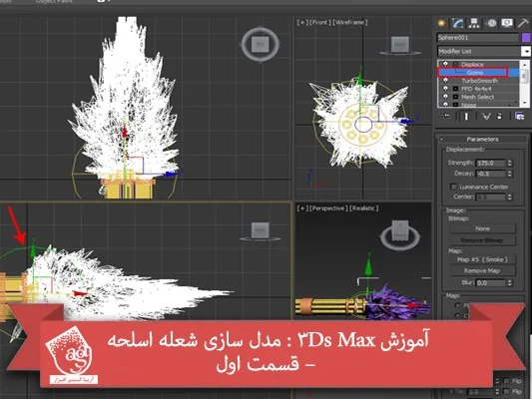Image resolution: width=532 pixels, height=399 pixels.
Task: Click Configure Modifier Sets icon
Action: tap(519, 117)
